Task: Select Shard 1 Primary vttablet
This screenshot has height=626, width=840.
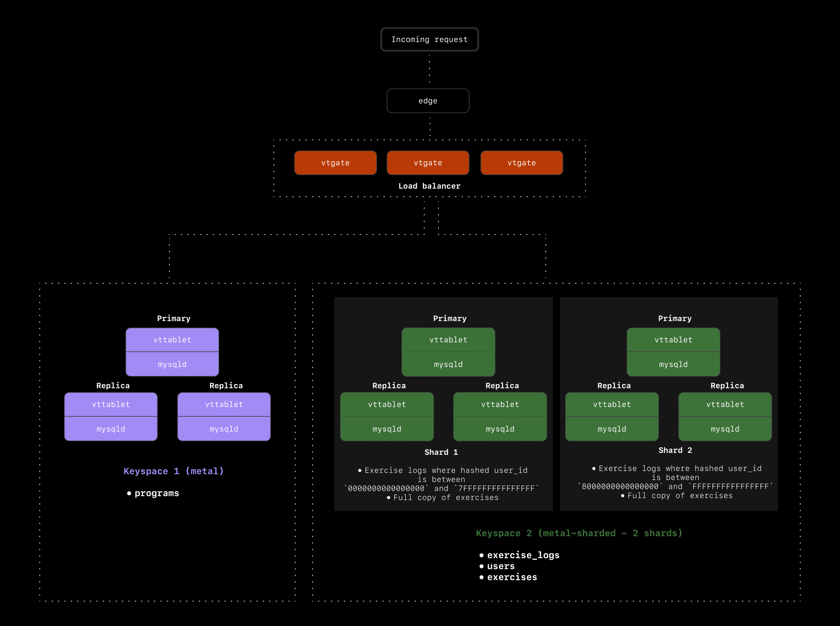Action: (x=449, y=340)
